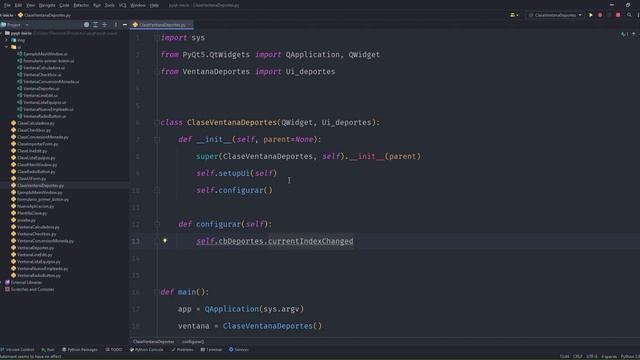
Task: Expand the img folder
Action: tap(7, 40)
